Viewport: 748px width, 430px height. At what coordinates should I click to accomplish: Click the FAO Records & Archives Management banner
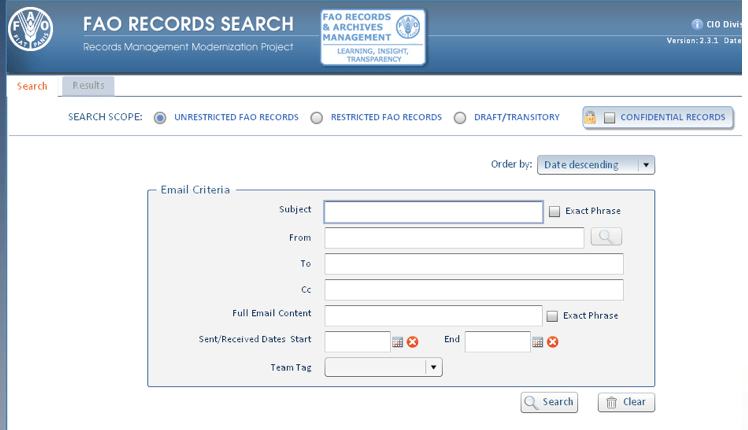(x=372, y=38)
